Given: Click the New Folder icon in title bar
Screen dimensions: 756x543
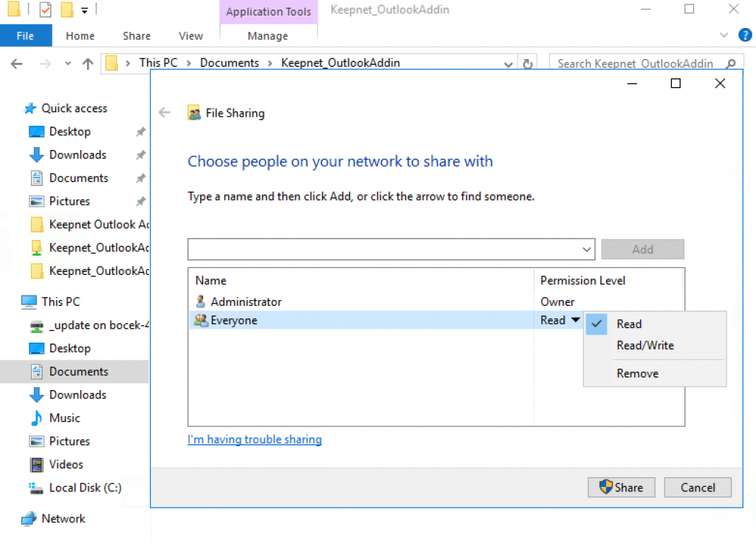Looking at the screenshot, I should point(67,10).
